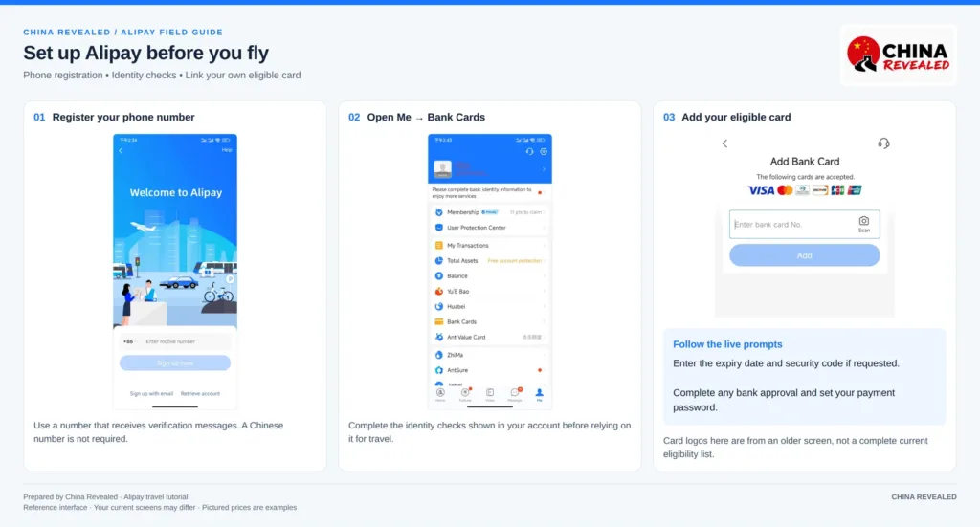
Task: Click the JCB card logo
Action: [x=837, y=190]
